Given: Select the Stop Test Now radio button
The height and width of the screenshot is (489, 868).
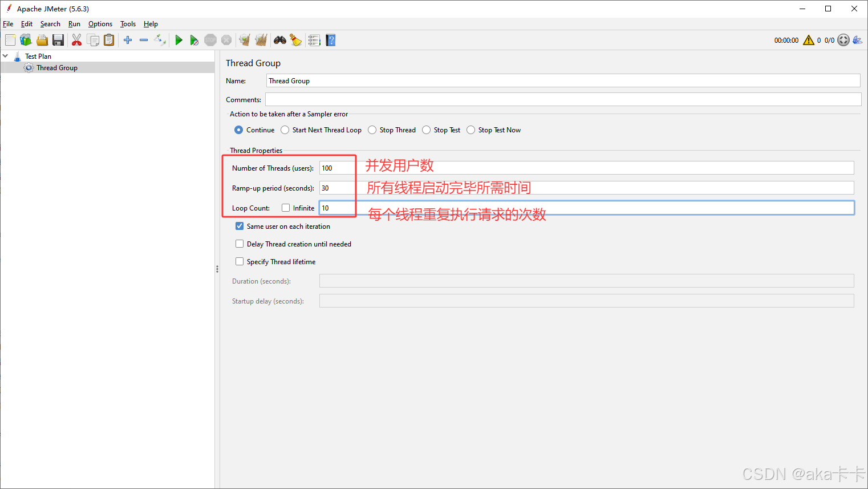Looking at the screenshot, I should coord(471,130).
